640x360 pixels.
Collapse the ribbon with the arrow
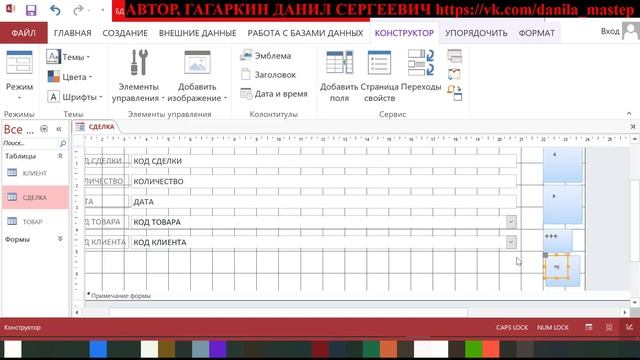[x=629, y=113]
